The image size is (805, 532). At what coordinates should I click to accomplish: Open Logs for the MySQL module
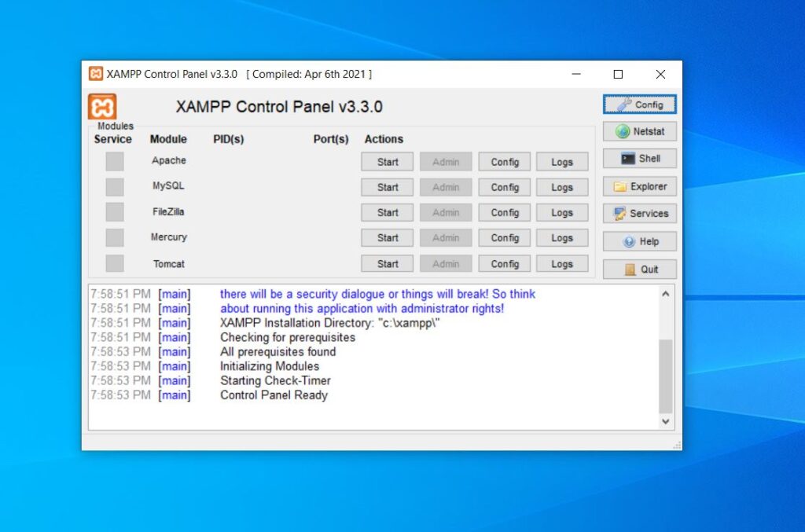pyautogui.click(x=562, y=187)
